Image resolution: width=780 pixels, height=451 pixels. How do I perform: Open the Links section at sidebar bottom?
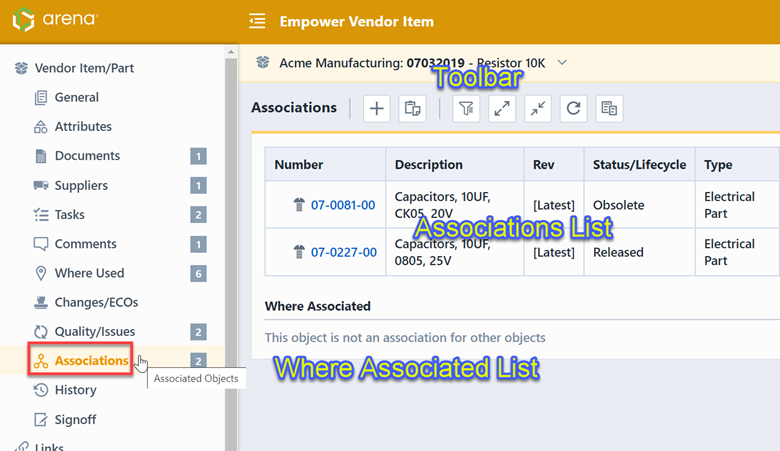49,447
